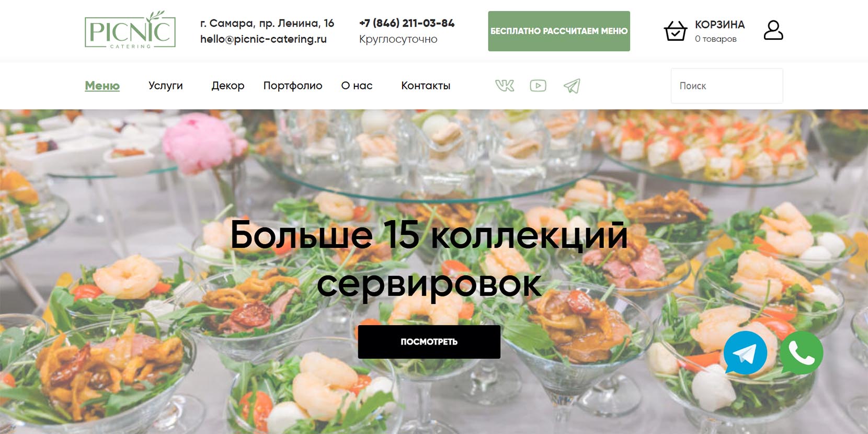
Task: Open the Портфолио page
Action: click(x=293, y=86)
